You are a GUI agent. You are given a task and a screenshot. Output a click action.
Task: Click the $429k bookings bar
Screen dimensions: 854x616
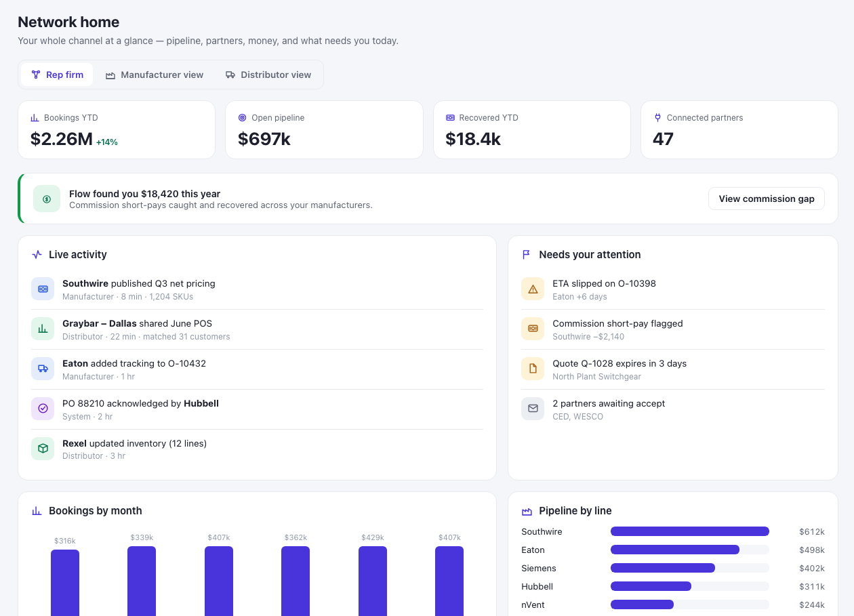click(373, 581)
